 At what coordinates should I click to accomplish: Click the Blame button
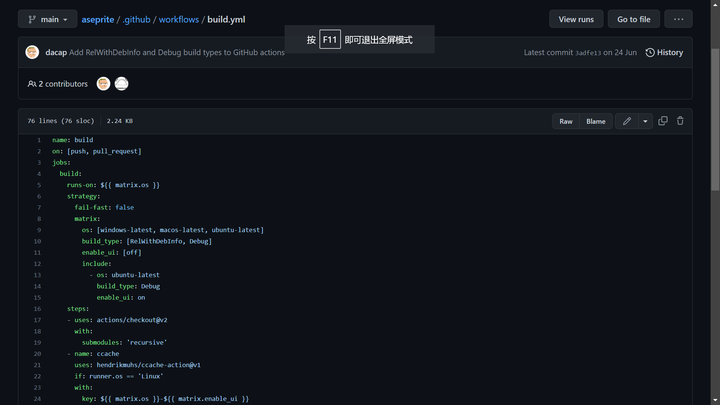pos(596,121)
